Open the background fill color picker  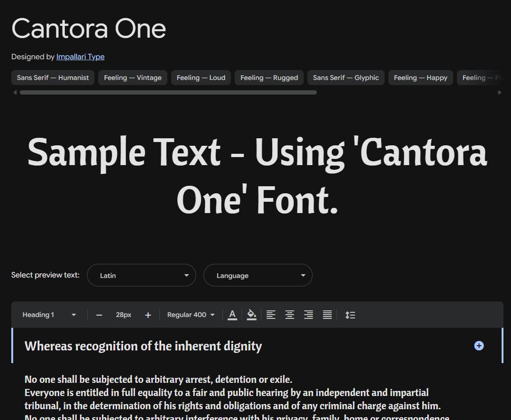tap(251, 315)
